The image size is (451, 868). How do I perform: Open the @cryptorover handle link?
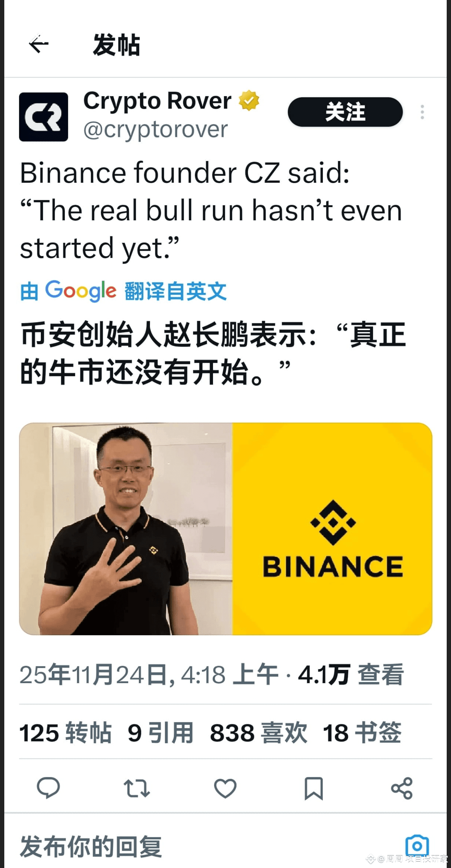pos(156,129)
